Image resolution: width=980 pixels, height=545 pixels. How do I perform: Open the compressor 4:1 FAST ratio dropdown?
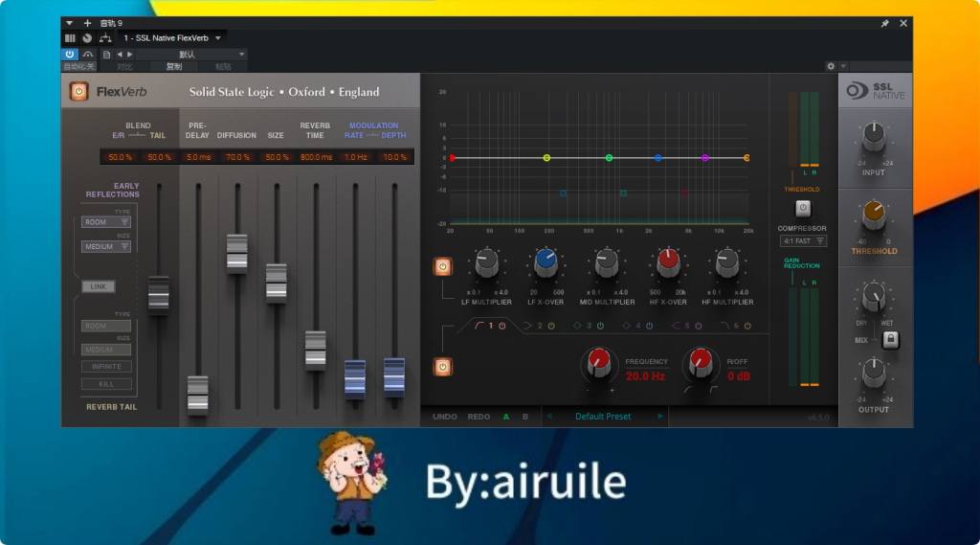pos(803,241)
